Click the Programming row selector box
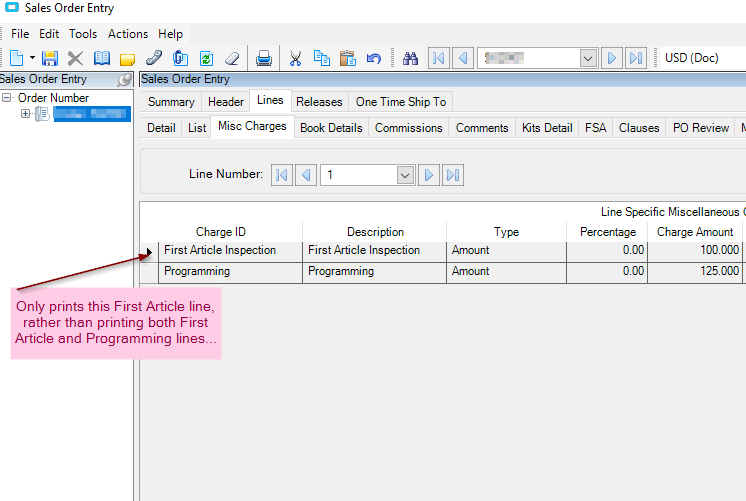This screenshot has height=501, width=746. (x=149, y=273)
